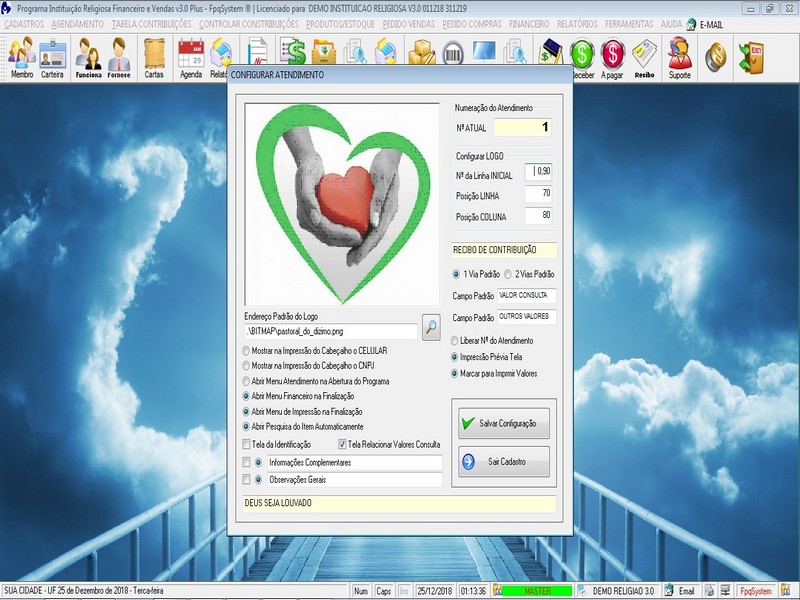This screenshot has width=800, height=600.
Task: Click the green dollar checklist icon
Action: pos(293,51)
